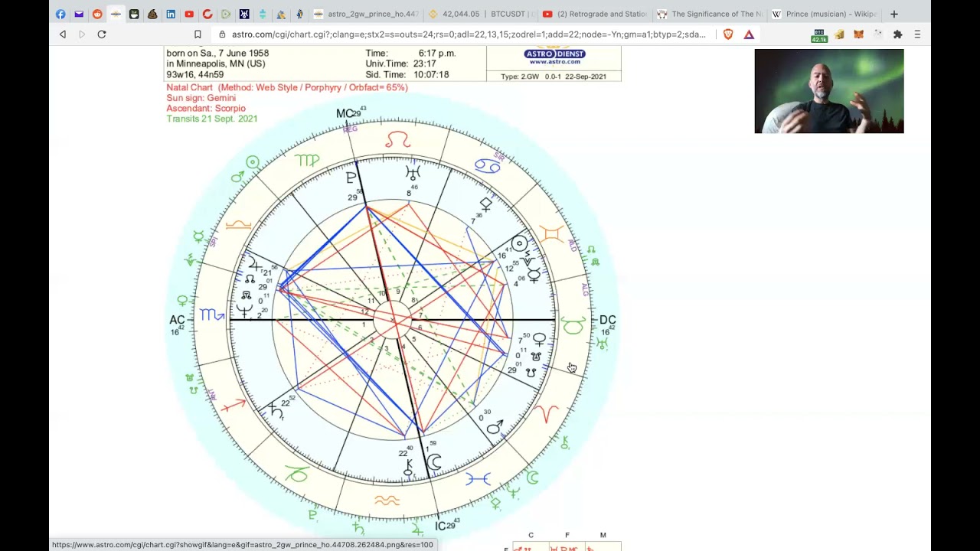Screen dimensions: 980x551
Task: Switch to Retrograde and Stationary YouTube tab
Action: click(x=595, y=14)
